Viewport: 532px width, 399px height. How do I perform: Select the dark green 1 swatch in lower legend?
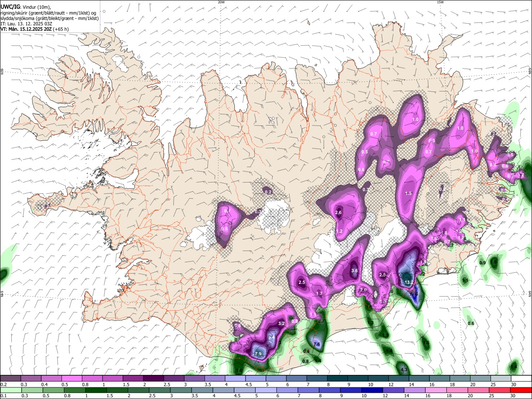click(95, 390)
